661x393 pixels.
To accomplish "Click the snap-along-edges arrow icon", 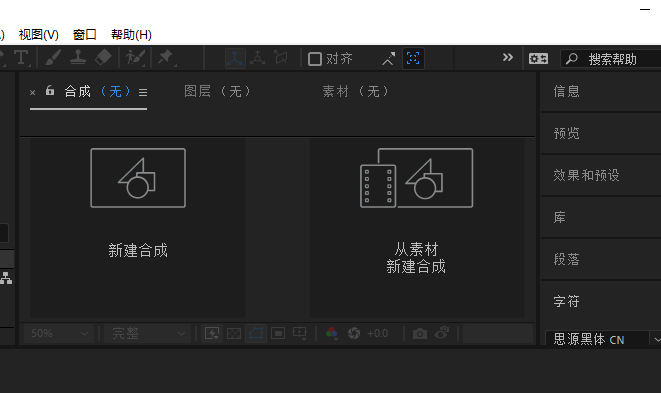I will (389, 59).
